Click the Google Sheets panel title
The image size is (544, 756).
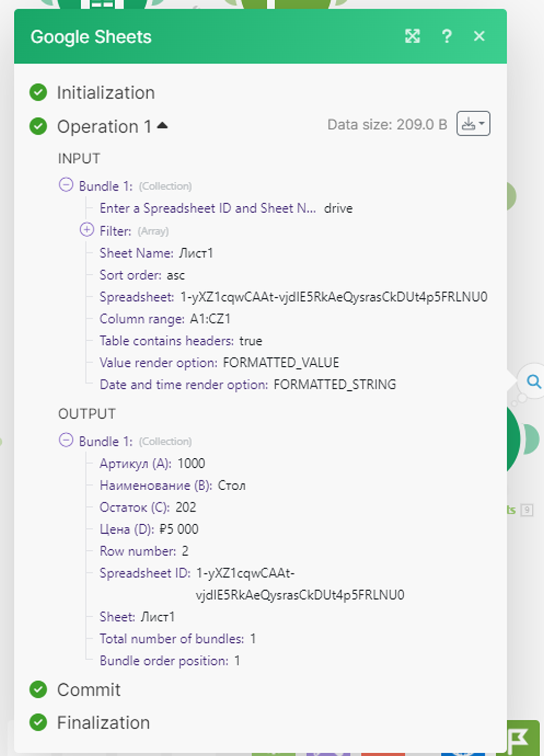pos(91,37)
